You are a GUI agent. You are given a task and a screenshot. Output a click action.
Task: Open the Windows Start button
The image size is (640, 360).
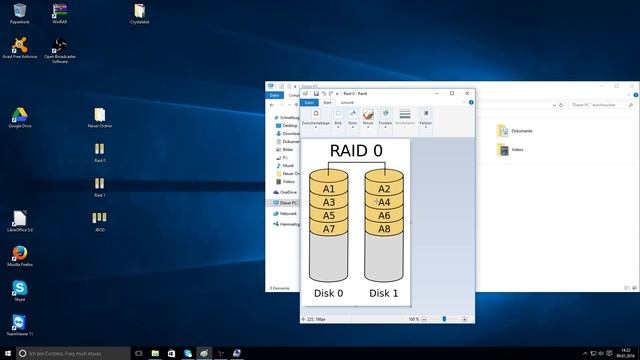[8, 353]
